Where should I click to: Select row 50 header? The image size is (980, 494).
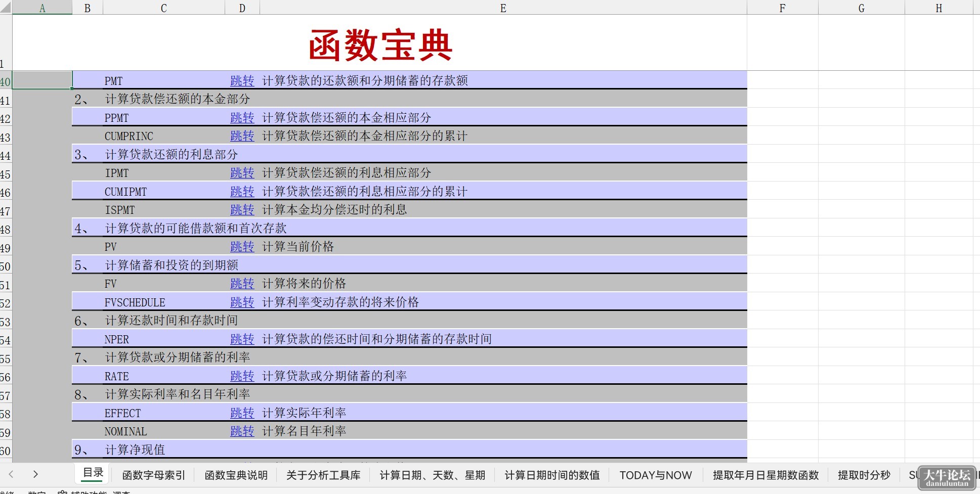(6, 266)
